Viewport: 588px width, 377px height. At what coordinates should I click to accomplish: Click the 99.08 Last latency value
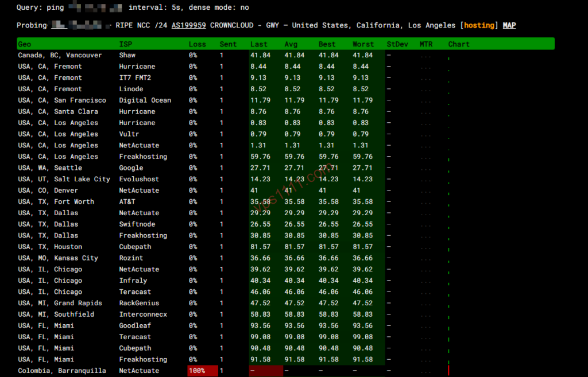(260, 336)
